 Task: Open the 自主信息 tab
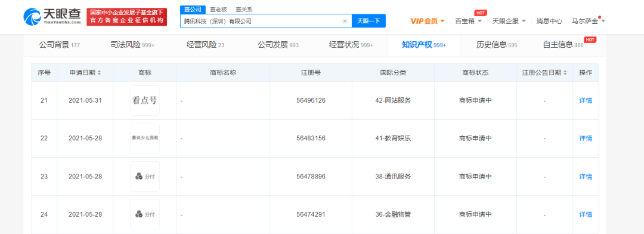click(x=563, y=45)
